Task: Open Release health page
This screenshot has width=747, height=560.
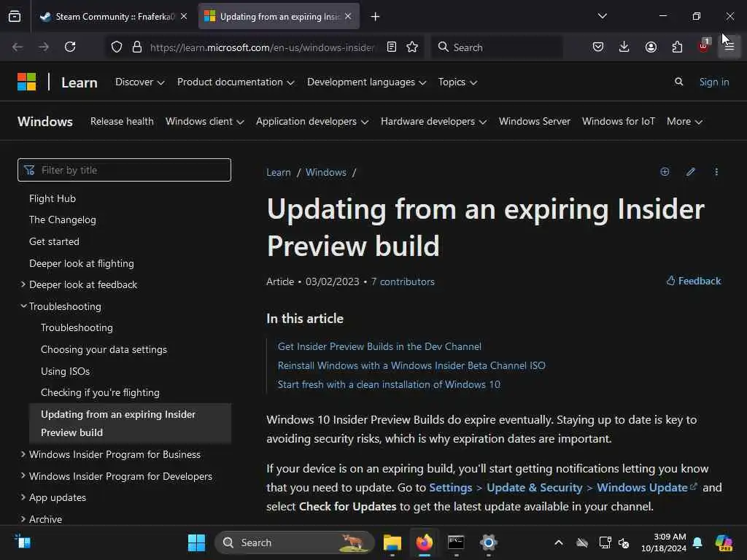Action: click(122, 122)
